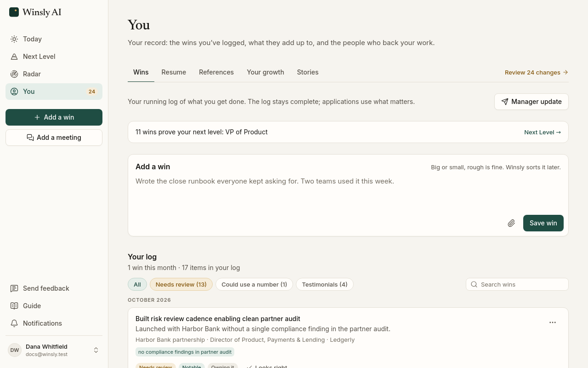Click the 'no compliance findings in partner audit' tag
Viewport: 588px width, 368px height.
click(x=185, y=352)
